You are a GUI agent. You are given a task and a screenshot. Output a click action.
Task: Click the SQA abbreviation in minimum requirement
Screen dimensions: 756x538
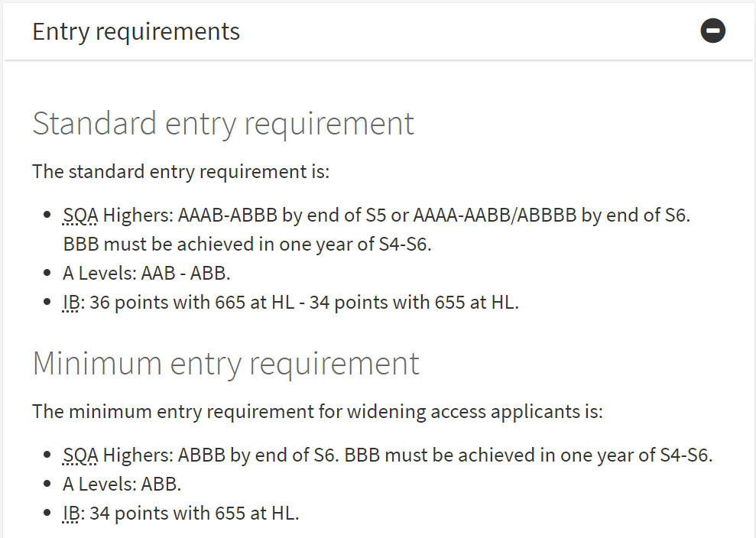(x=80, y=455)
